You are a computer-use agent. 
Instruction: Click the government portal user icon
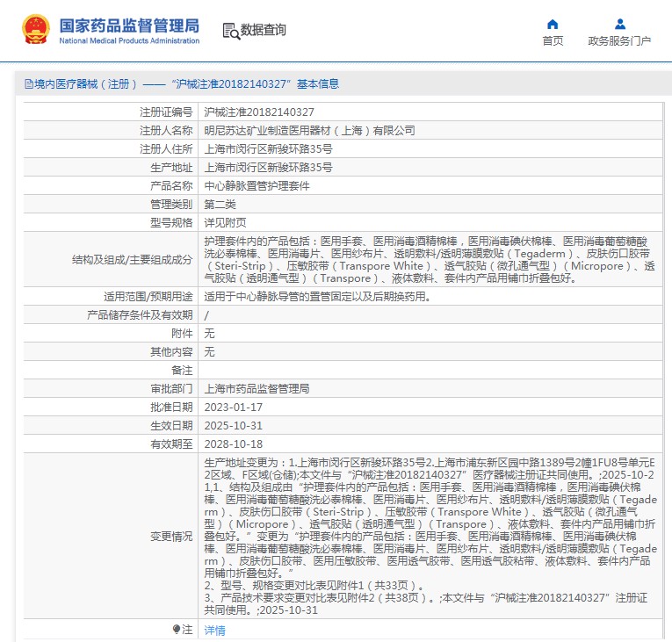point(619,24)
